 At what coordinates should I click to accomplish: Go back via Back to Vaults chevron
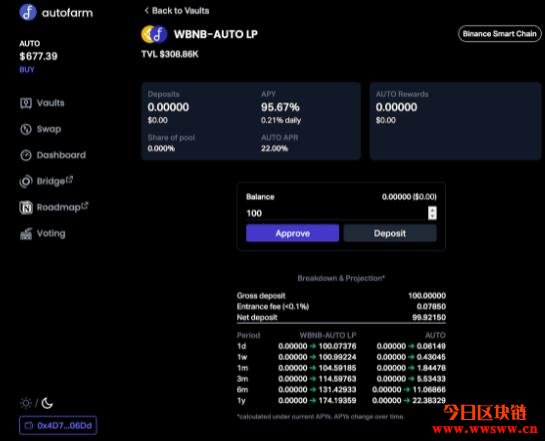tap(146, 10)
